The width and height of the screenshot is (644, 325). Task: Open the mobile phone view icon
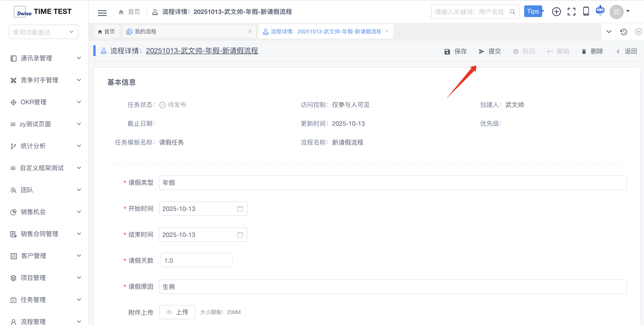click(586, 11)
